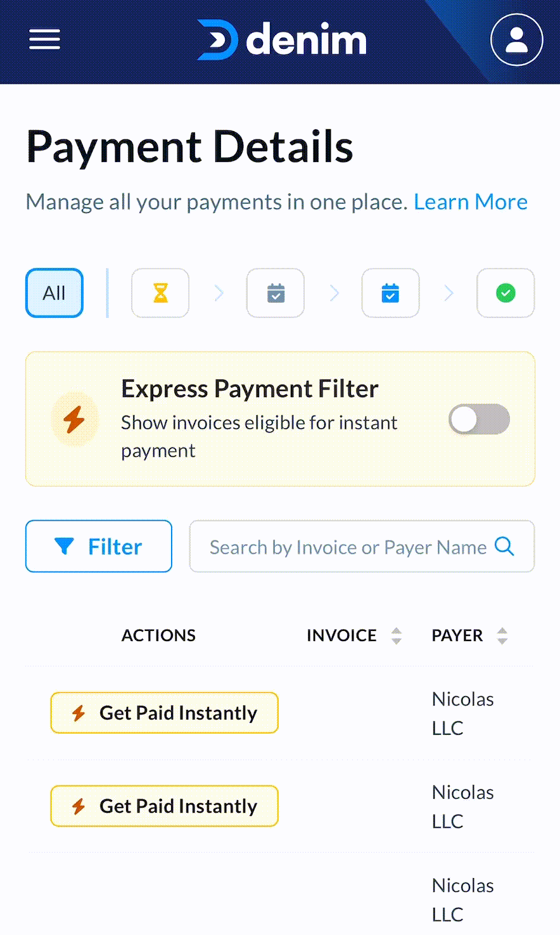This screenshot has height=935, width=560.
Task: Click the Denim logo
Action: (282, 39)
